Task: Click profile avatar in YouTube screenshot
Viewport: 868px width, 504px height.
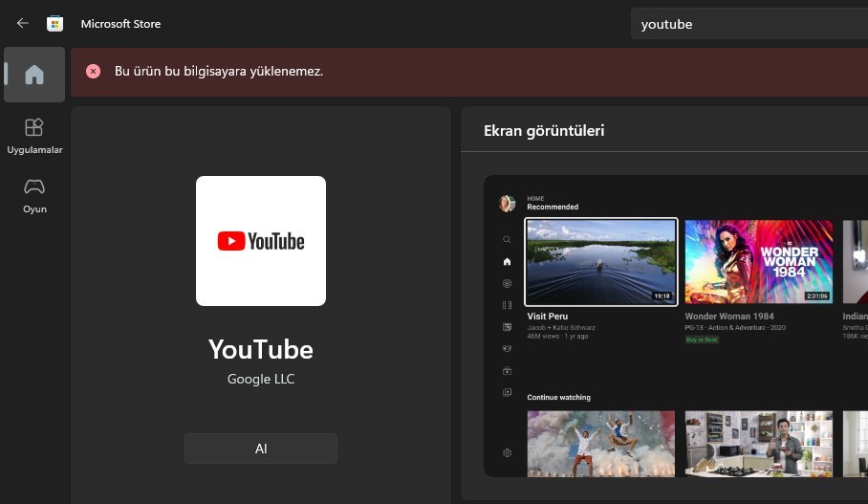Action: pyautogui.click(x=507, y=204)
